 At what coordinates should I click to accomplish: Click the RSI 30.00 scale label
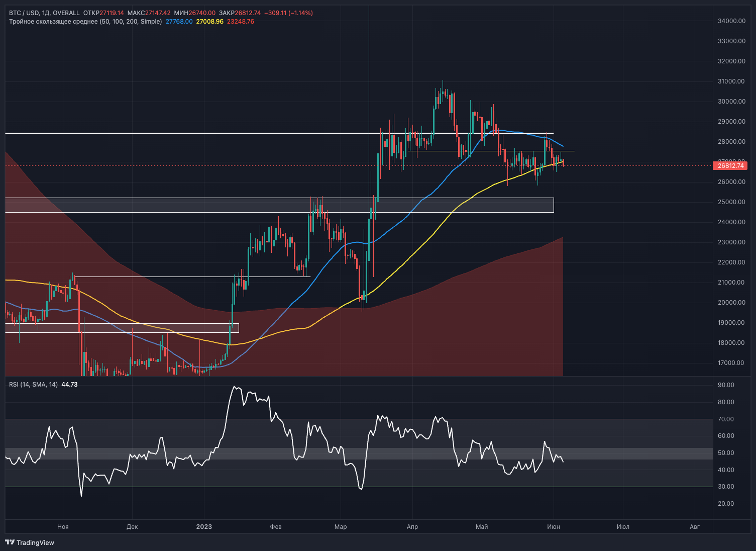coord(726,487)
